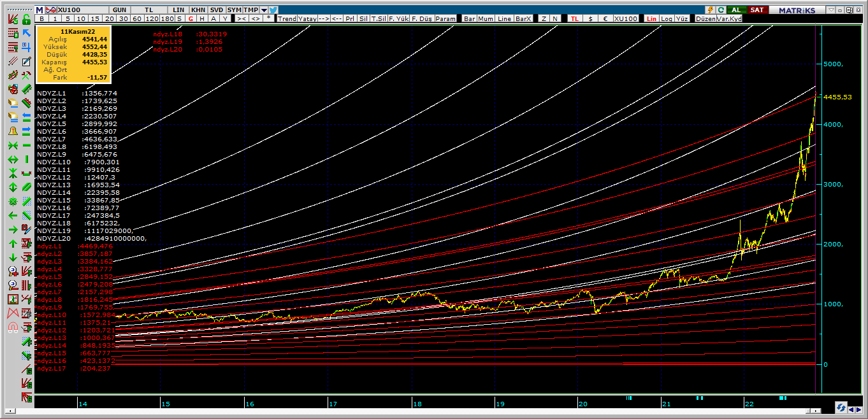Click the year 18 label on time axis

pos(416,404)
